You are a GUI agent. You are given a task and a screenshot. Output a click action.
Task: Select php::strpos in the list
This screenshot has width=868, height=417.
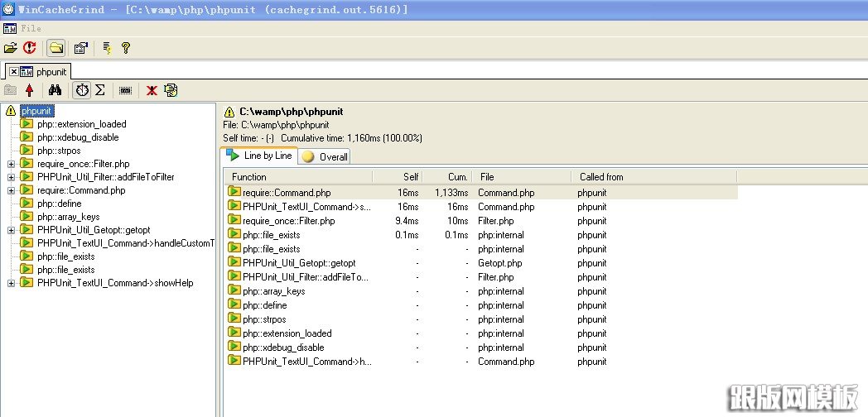[x=264, y=319]
